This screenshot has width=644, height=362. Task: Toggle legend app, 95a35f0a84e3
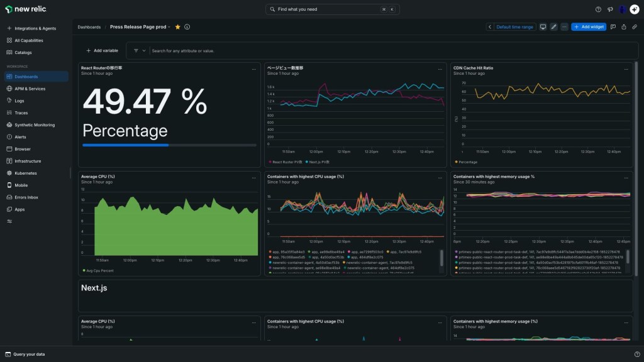coord(287,252)
